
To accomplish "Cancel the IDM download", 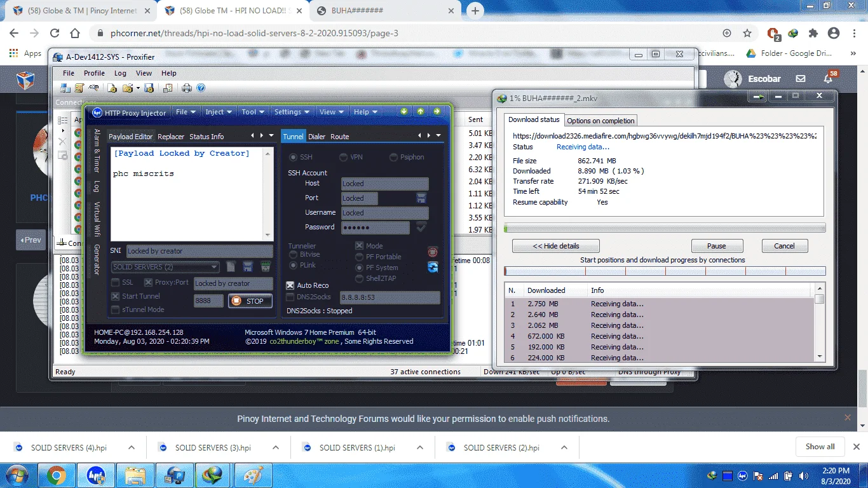I will tap(784, 246).
